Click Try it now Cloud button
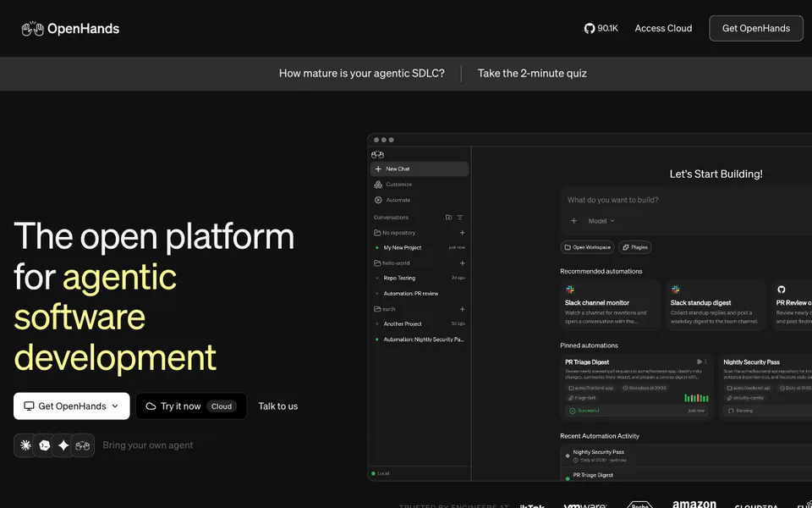The image size is (812, 508). point(191,406)
